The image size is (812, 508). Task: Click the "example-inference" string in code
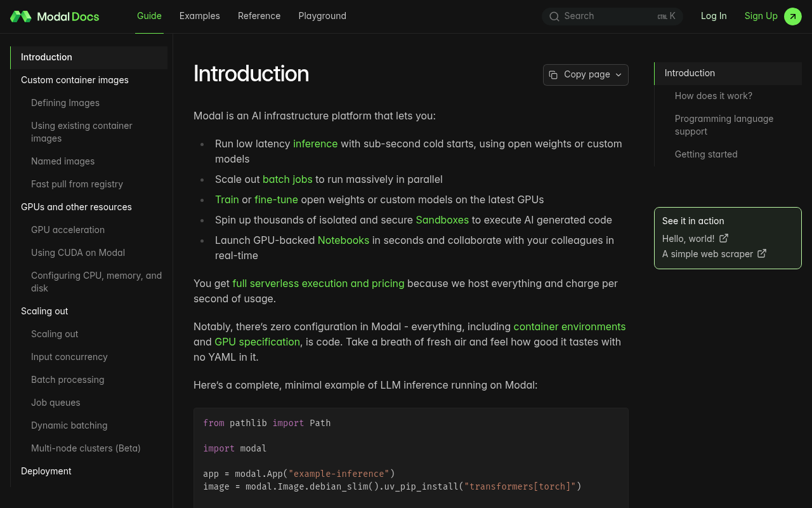339,474
